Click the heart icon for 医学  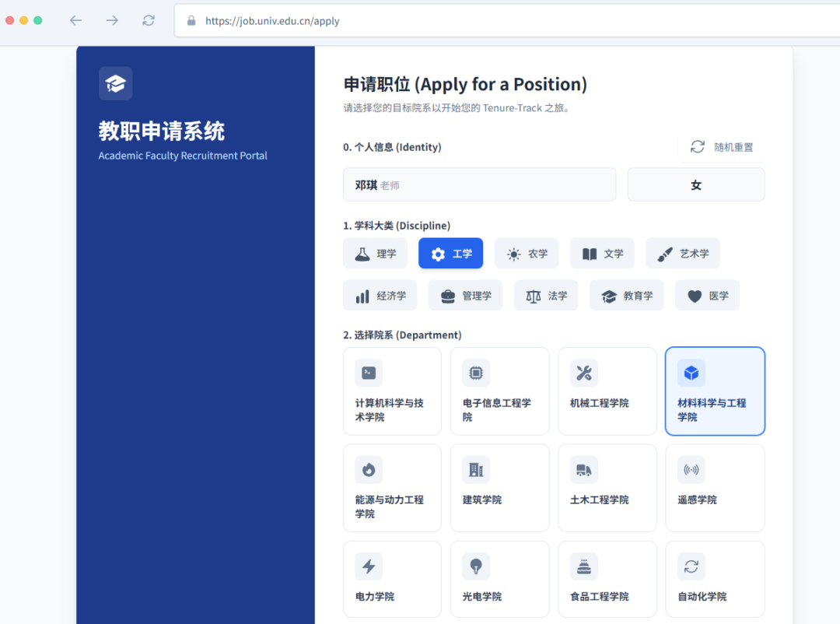coord(695,296)
